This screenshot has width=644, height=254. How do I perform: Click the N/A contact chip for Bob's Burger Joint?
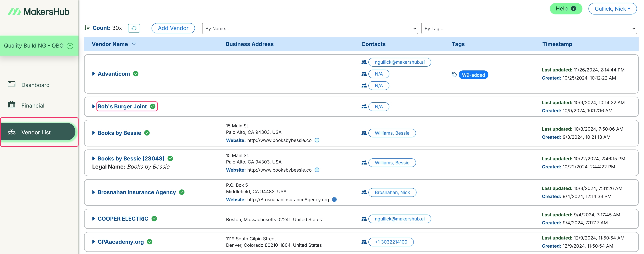point(379,107)
